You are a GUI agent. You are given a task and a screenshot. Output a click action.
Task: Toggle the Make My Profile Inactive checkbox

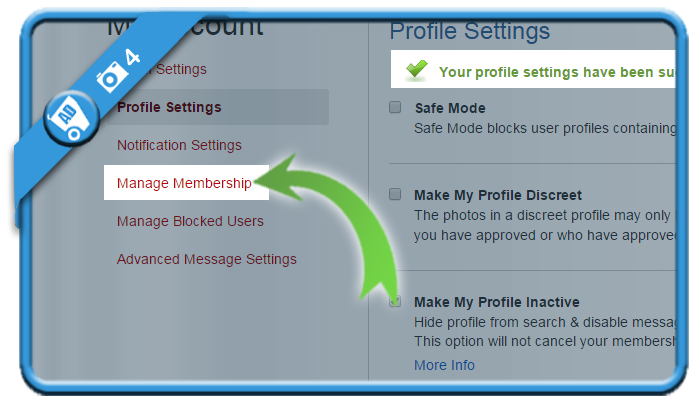[395, 301]
